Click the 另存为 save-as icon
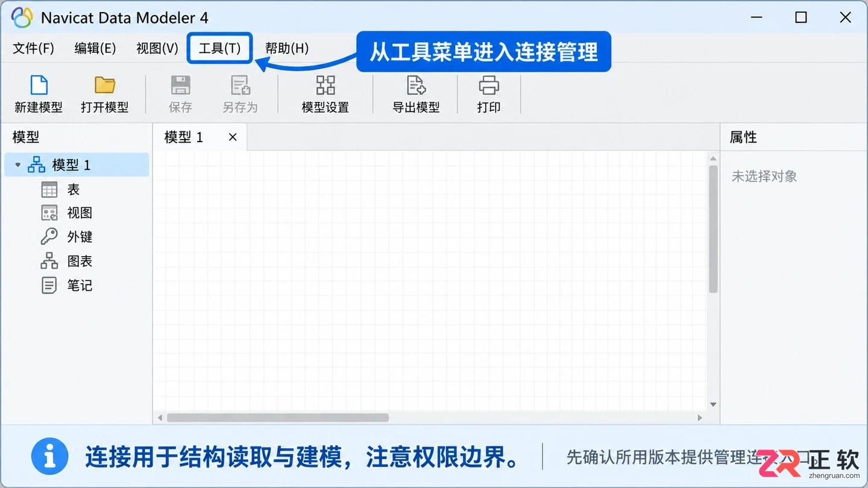Image resolution: width=868 pixels, height=488 pixels. pos(241,85)
